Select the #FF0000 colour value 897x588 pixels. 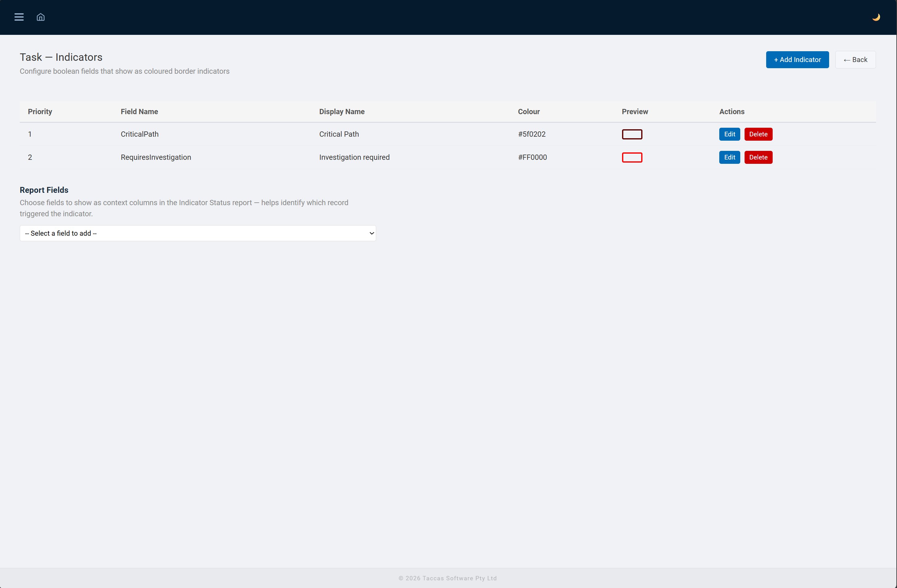532,157
